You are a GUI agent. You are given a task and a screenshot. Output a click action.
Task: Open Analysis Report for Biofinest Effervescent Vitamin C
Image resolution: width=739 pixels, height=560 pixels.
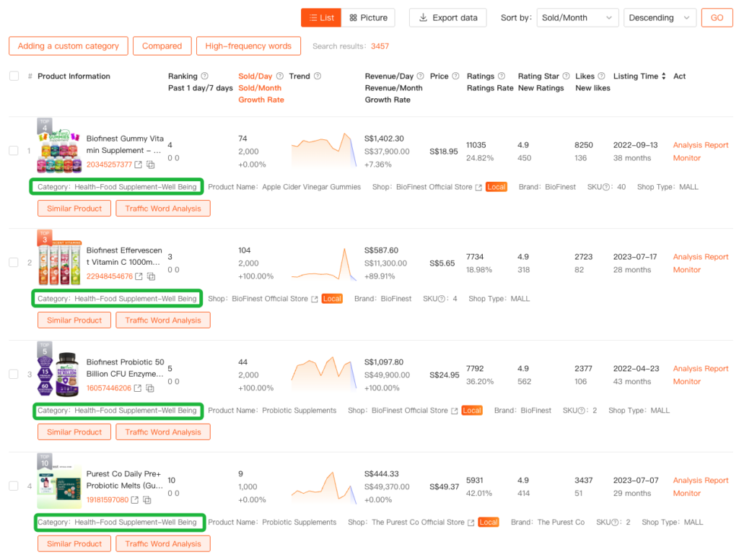(x=700, y=257)
